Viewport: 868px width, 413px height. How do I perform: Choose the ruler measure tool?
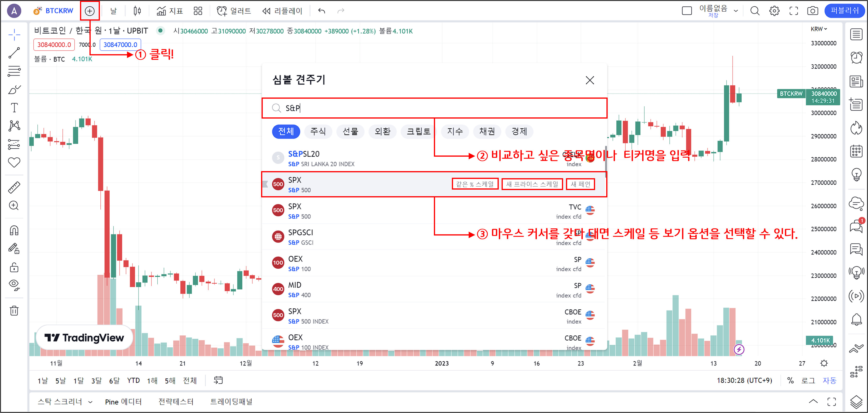(x=14, y=187)
